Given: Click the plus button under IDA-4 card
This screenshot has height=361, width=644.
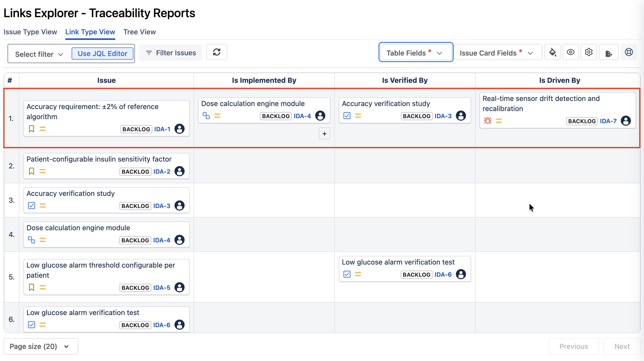Looking at the screenshot, I should tap(324, 134).
